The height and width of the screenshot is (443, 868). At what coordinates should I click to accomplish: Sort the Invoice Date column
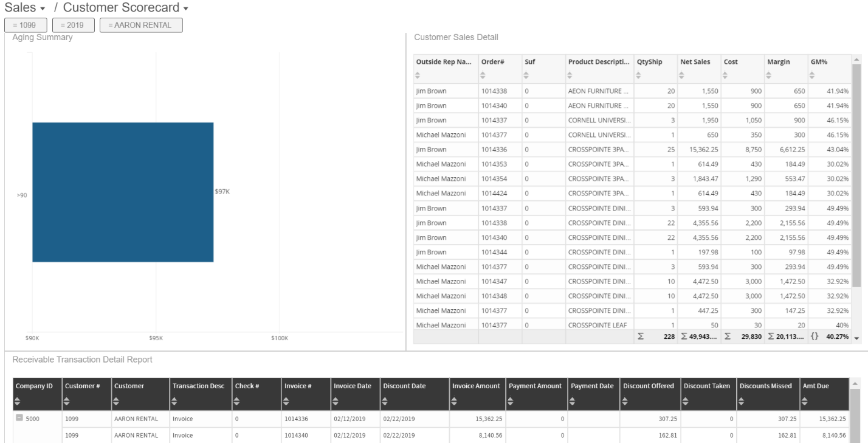(x=335, y=400)
